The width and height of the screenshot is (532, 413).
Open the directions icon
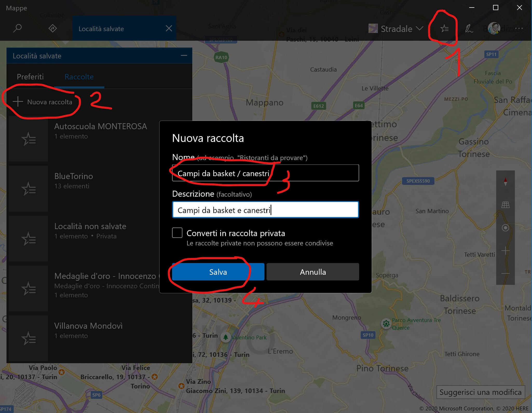pos(53,28)
